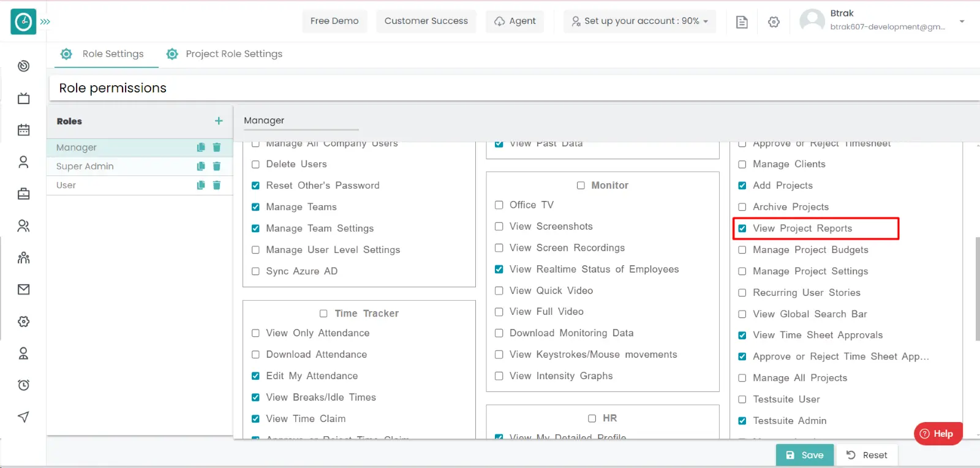The width and height of the screenshot is (980, 468).
Task: Enable the View Screenshots checkbox
Action: [x=499, y=227]
